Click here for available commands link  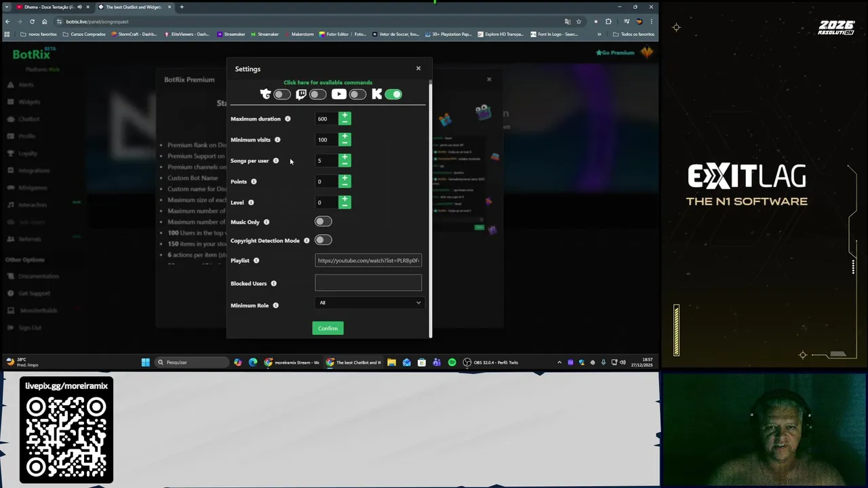tap(328, 83)
